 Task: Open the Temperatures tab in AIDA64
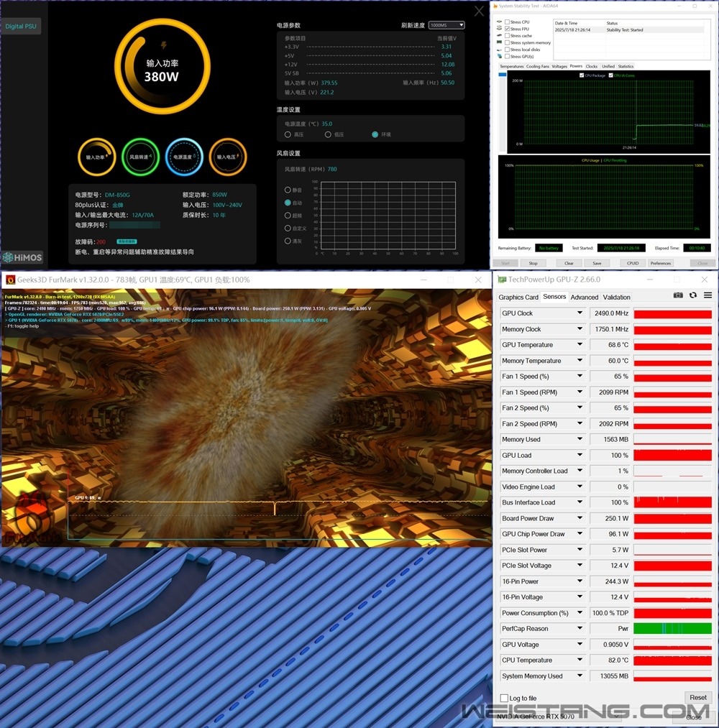pos(511,66)
